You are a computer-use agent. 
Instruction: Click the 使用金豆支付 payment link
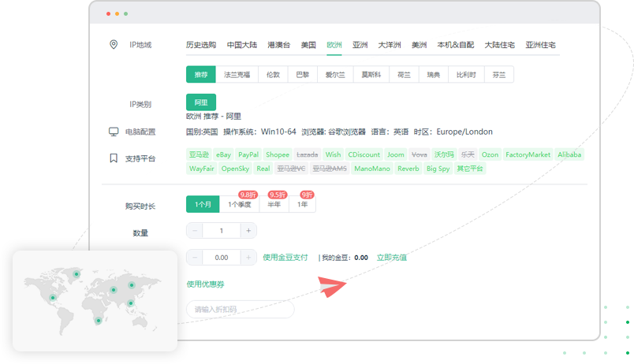285,257
